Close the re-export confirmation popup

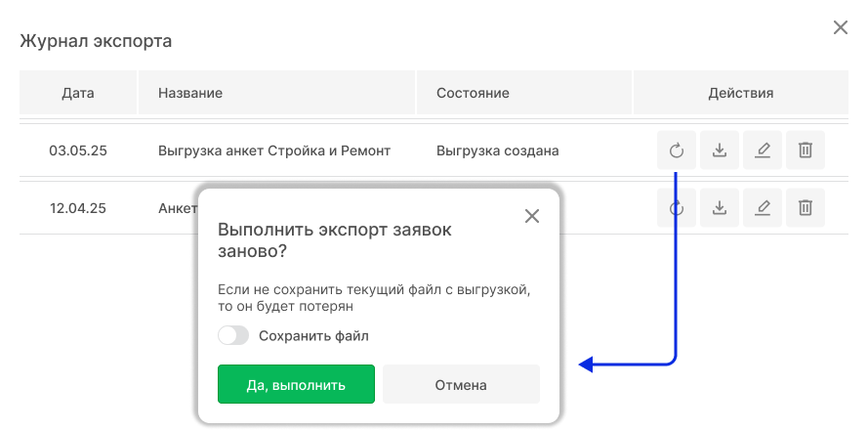tap(532, 216)
